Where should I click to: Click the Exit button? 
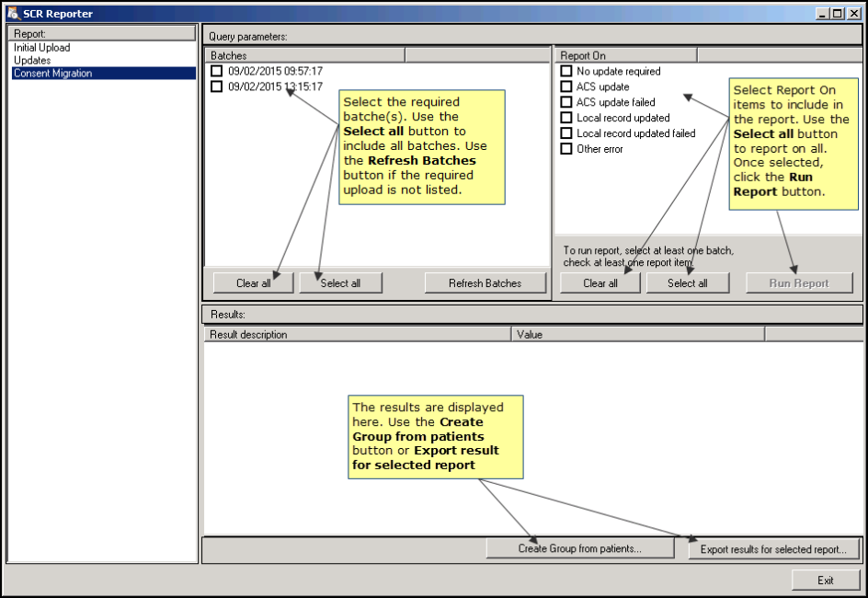(825, 581)
